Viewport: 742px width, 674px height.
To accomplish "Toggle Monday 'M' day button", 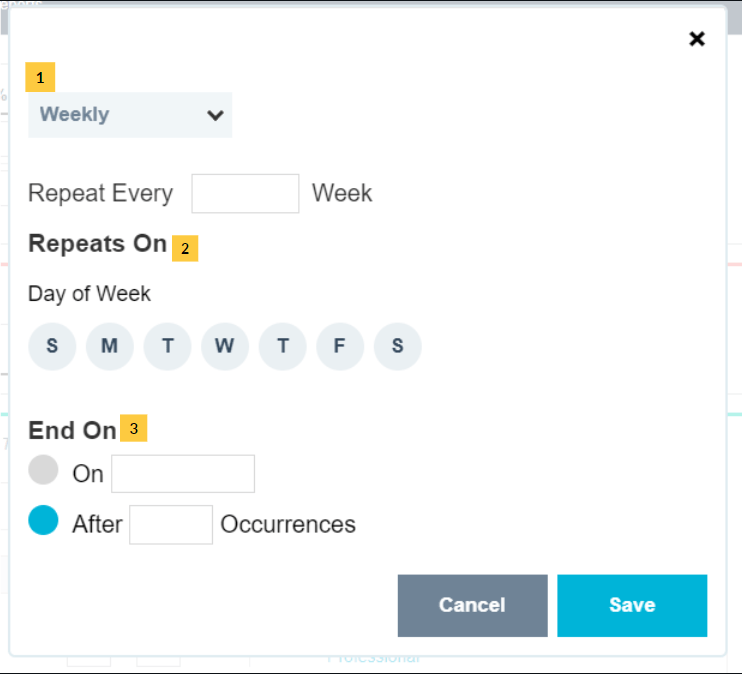I will tap(110, 347).
